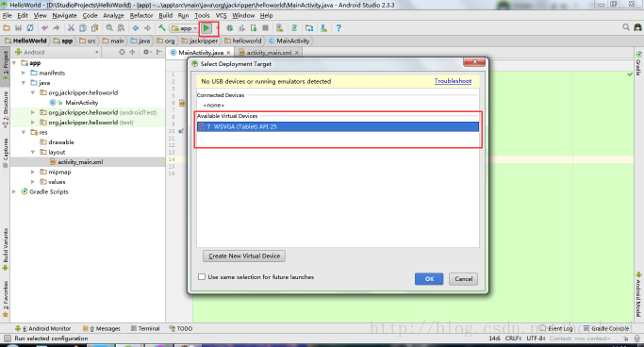Click the Find magnifier icon
644x347 pixels.
[x=109, y=28]
